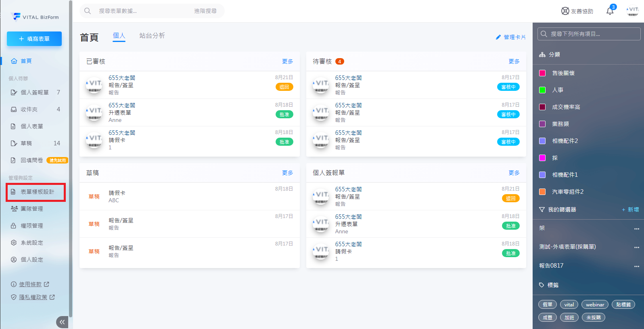Click the orange 汽車零組件2 color swatch
Screen dimensions: 644x329
542,192
